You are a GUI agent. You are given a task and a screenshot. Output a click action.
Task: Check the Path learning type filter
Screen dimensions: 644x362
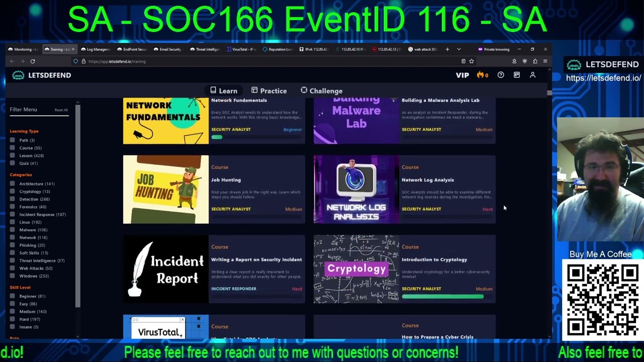pos(12,140)
